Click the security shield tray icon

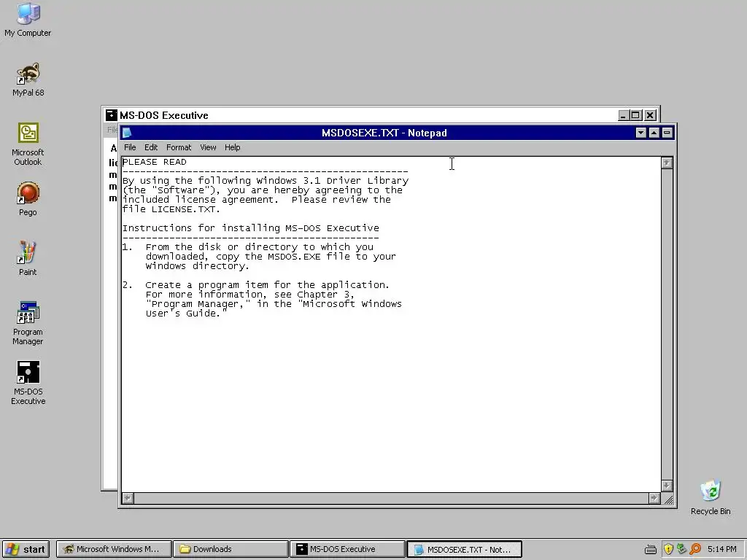(x=668, y=549)
